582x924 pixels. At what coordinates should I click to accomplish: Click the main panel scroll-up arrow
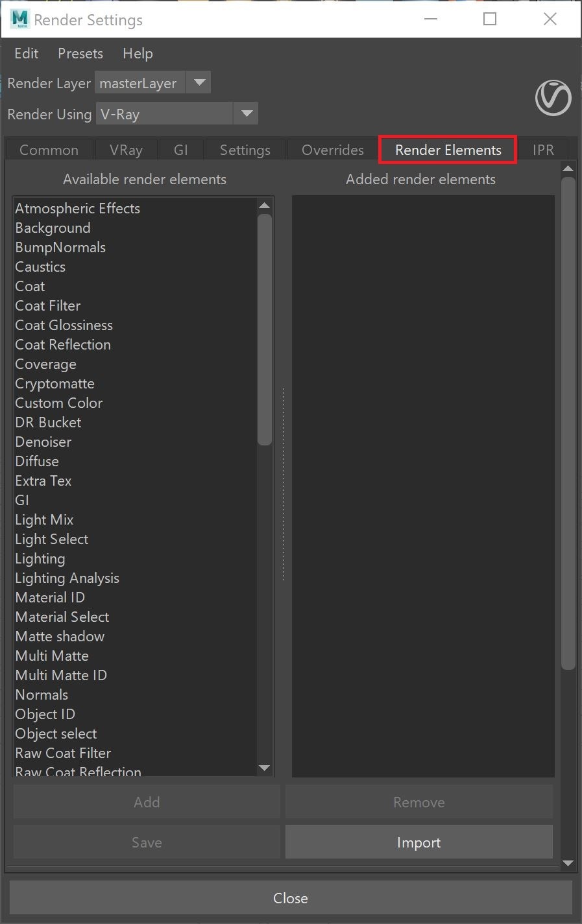pyautogui.click(x=568, y=169)
